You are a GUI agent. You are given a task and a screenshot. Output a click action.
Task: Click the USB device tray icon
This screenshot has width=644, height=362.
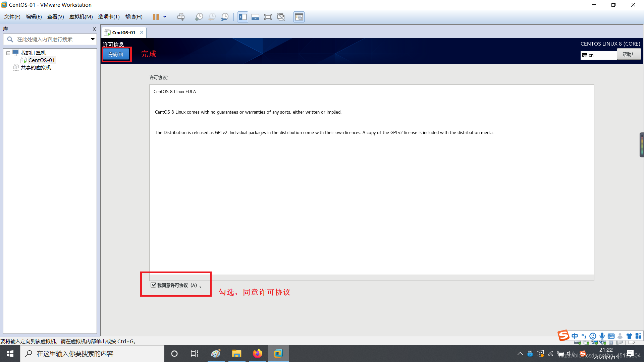(x=530, y=354)
